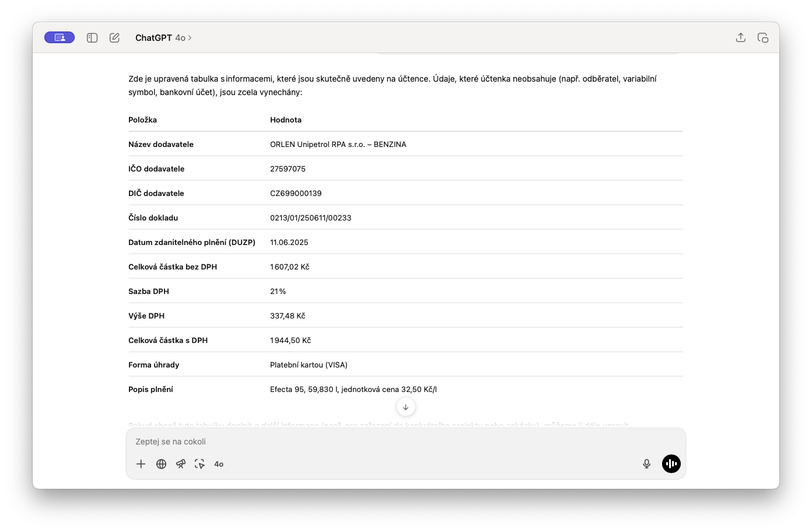Click 'Celková částka s DPH' label
This screenshot has width=812, height=532.
[x=168, y=340]
